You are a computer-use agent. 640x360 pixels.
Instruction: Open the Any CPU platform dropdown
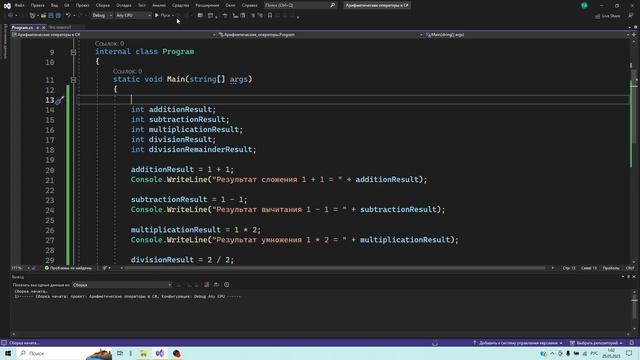click(x=133, y=15)
